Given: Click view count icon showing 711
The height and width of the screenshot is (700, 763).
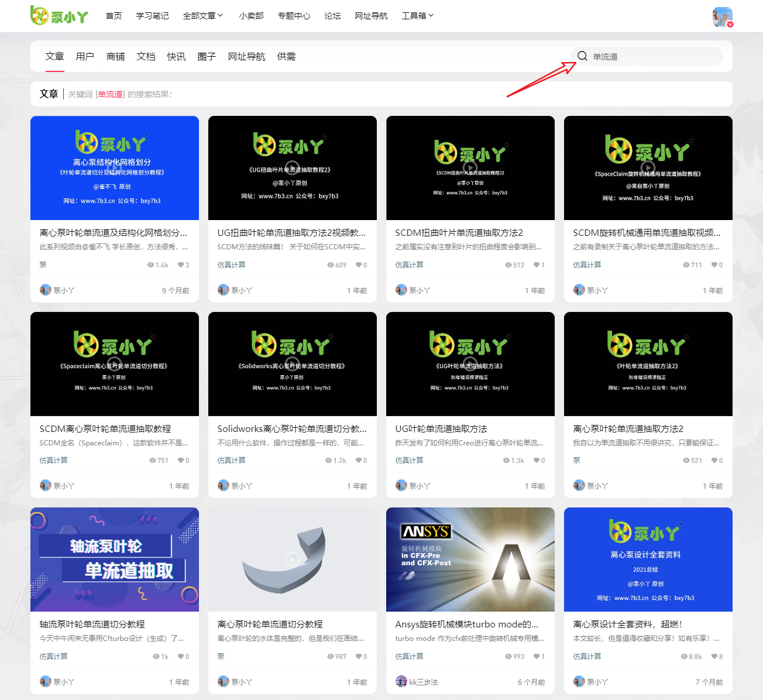Looking at the screenshot, I should point(686,265).
